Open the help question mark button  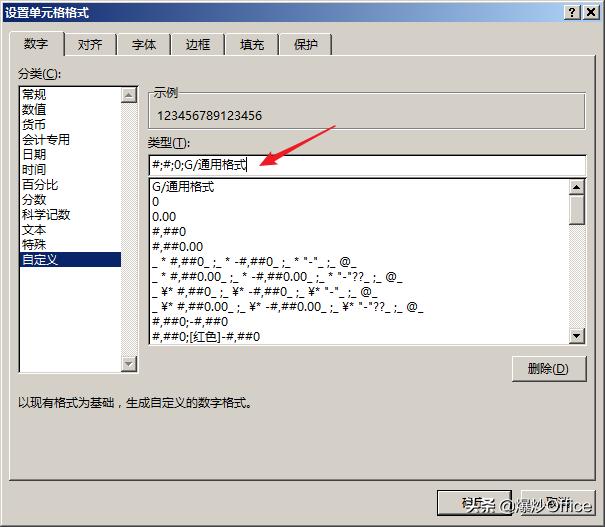click(x=573, y=13)
